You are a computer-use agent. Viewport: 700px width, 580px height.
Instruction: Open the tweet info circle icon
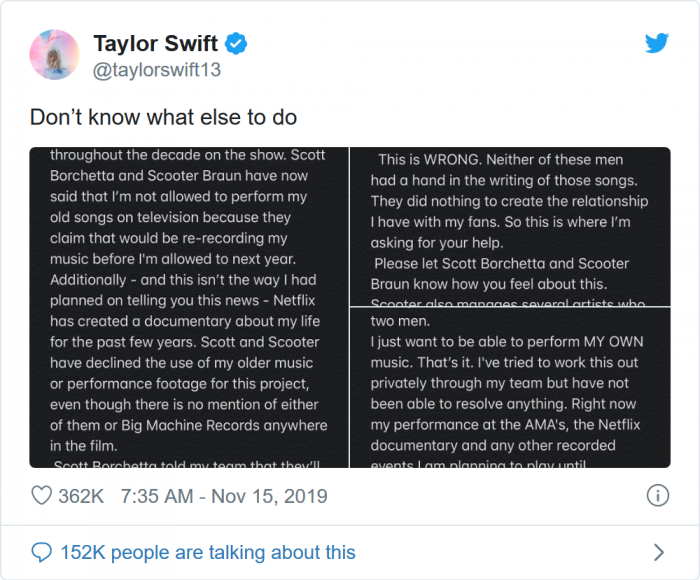click(x=657, y=496)
